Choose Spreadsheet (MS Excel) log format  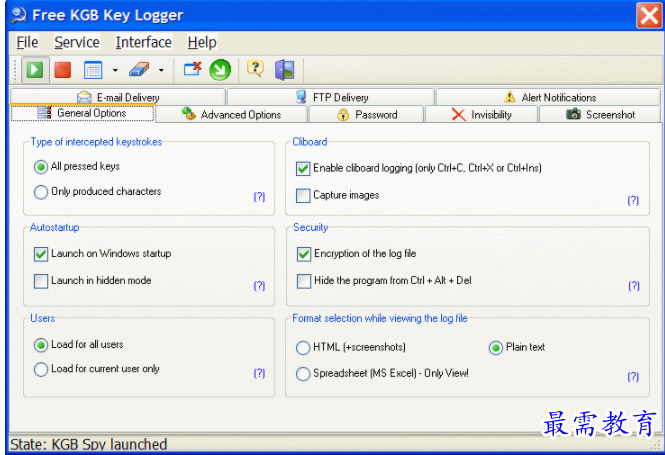(x=303, y=374)
